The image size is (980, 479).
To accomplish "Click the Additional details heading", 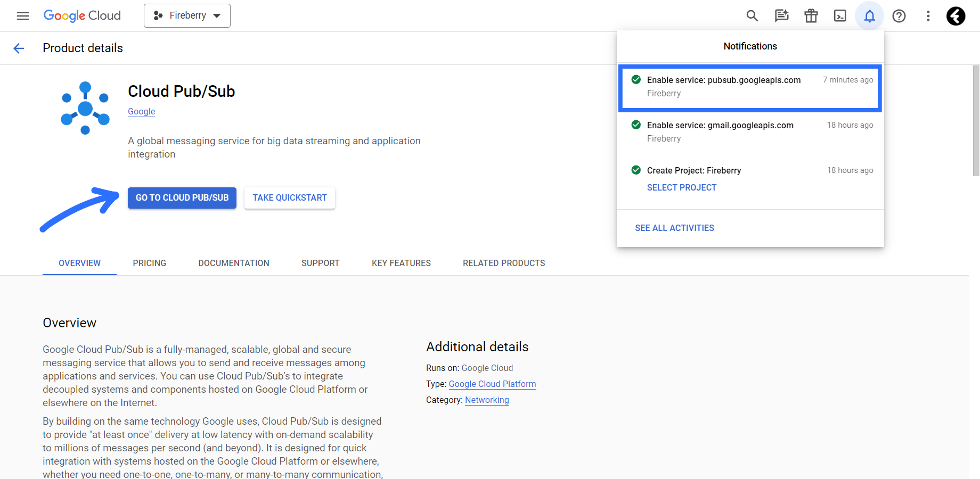I will pyautogui.click(x=477, y=347).
